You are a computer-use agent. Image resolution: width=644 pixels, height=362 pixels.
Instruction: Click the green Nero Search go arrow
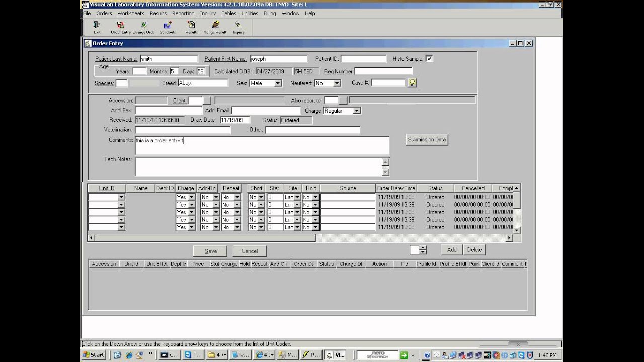[x=404, y=355]
